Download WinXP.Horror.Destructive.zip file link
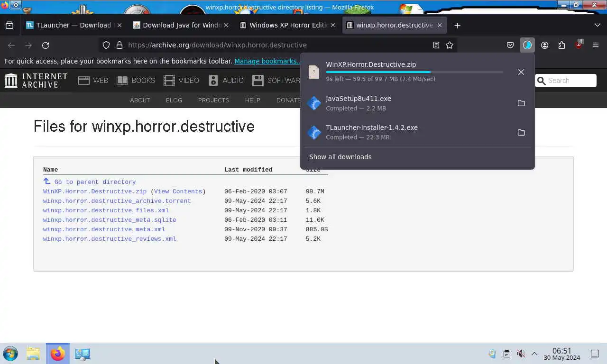The width and height of the screenshot is (607, 364). point(95,191)
